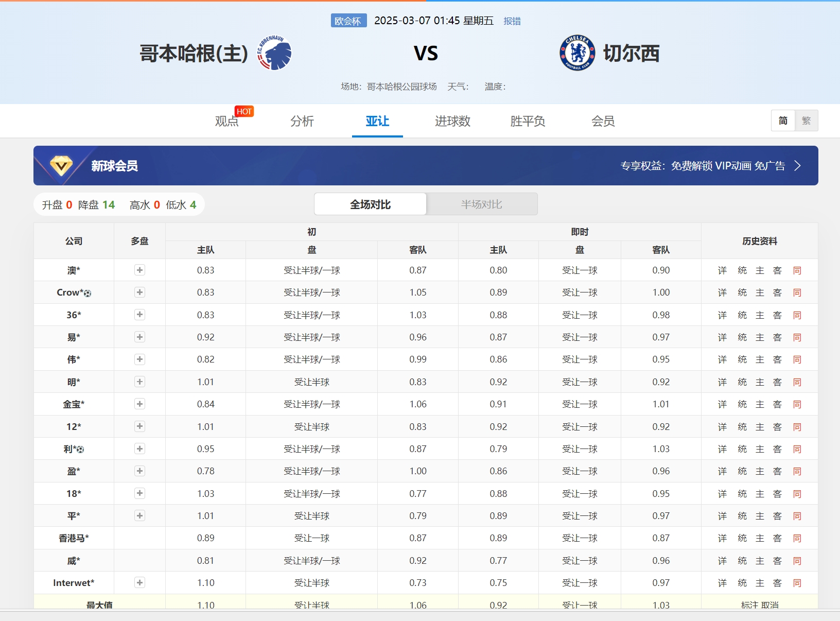Expand multi-handicap plus for 18* row

point(139,493)
